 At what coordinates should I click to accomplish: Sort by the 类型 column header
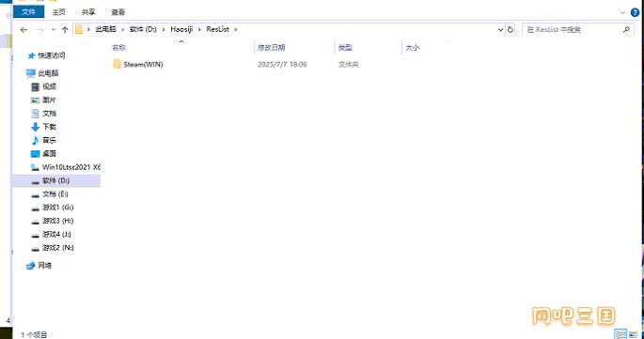pos(345,48)
